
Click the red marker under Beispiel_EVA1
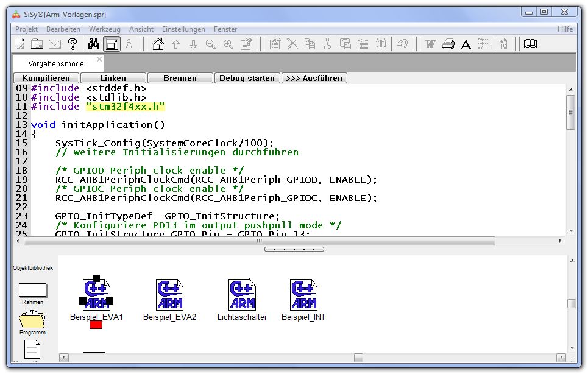tap(96, 325)
